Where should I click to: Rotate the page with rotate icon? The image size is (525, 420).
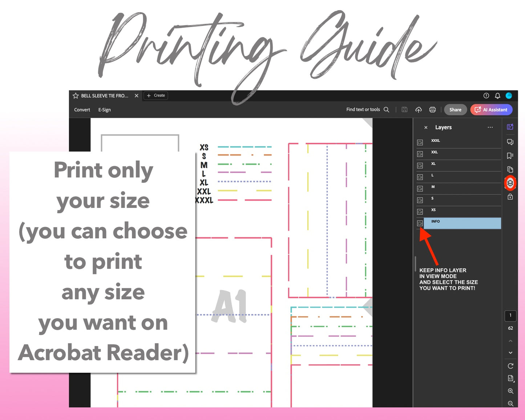point(510,366)
